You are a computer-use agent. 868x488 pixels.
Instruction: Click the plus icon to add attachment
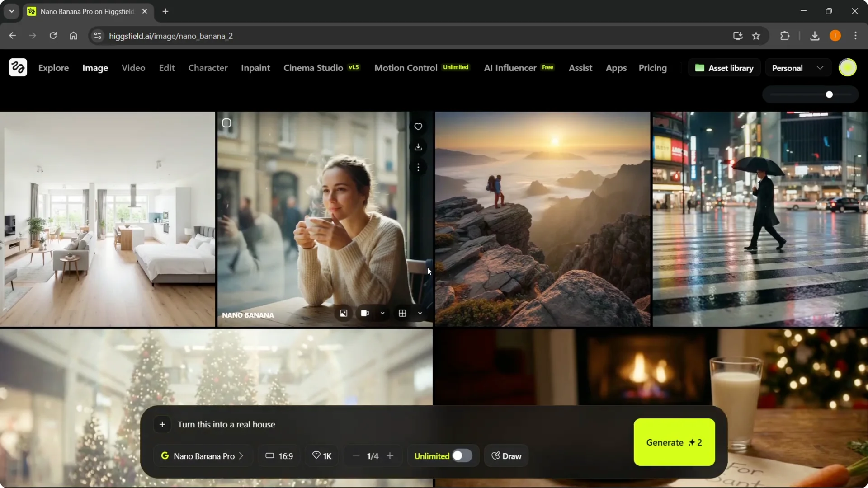(x=162, y=424)
